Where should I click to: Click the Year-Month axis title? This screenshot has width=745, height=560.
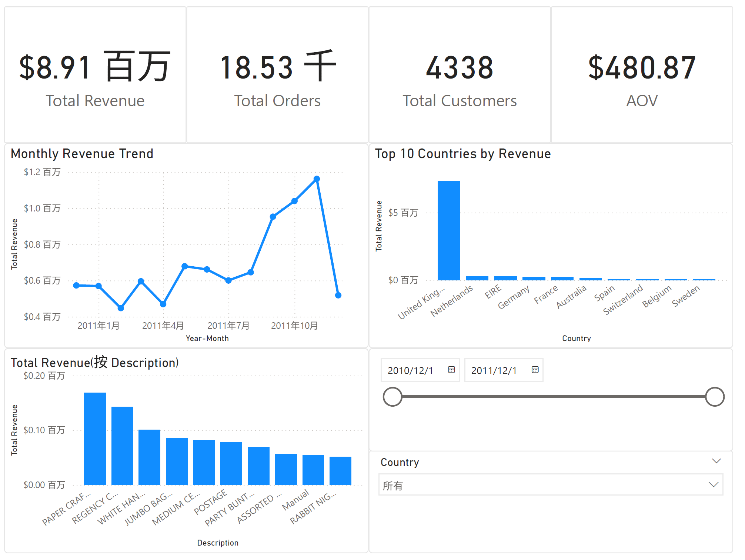pyautogui.click(x=207, y=339)
